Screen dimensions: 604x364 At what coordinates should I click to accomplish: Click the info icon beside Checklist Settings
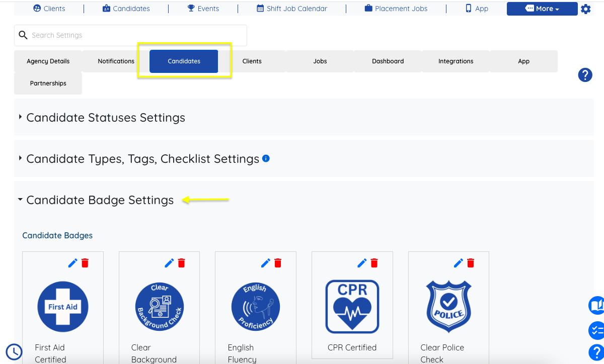point(266,158)
